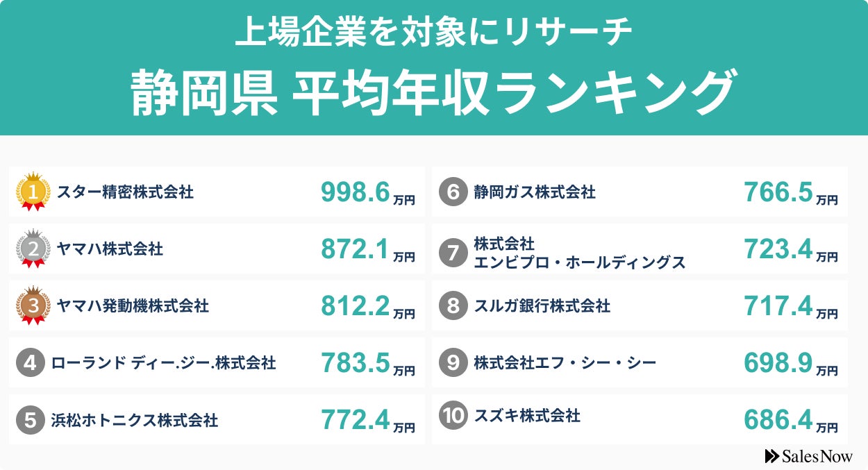The height and width of the screenshot is (470, 868).
Task: Click スズキ株式会社 company name
Action: [526, 416]
